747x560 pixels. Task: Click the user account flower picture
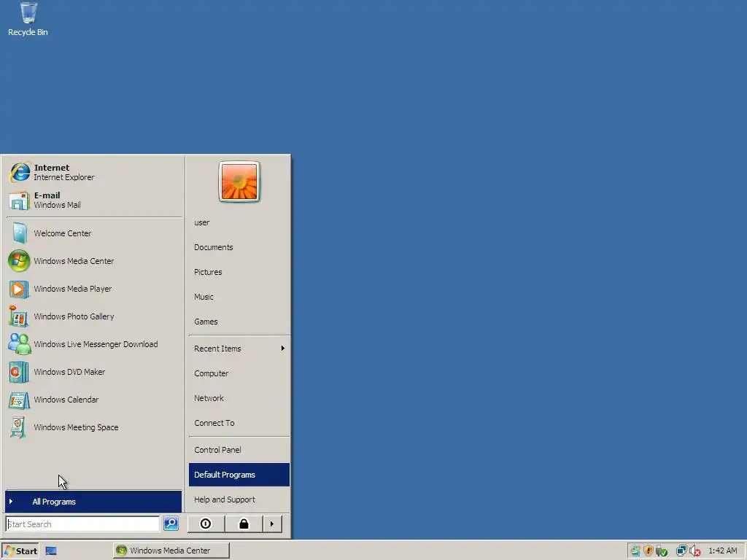(x=239, y=182)
